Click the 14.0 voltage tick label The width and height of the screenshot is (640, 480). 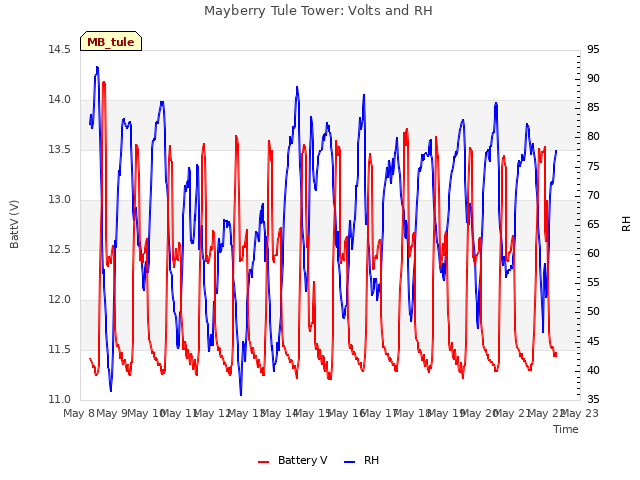coord(60,100)
